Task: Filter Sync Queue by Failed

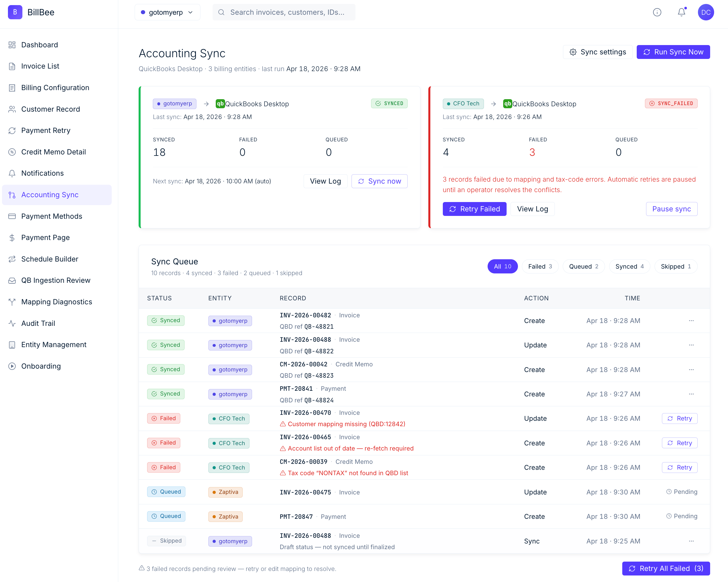Action: click(x=540, y=266)
